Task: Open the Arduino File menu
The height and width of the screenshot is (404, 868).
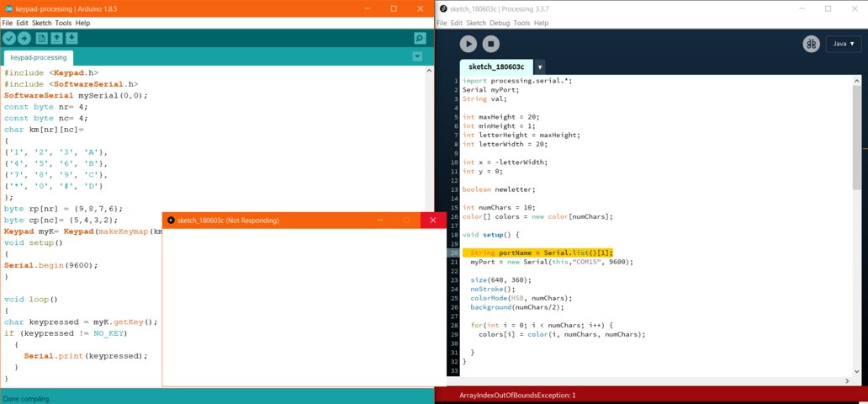Action: click(x=8, y=24)
